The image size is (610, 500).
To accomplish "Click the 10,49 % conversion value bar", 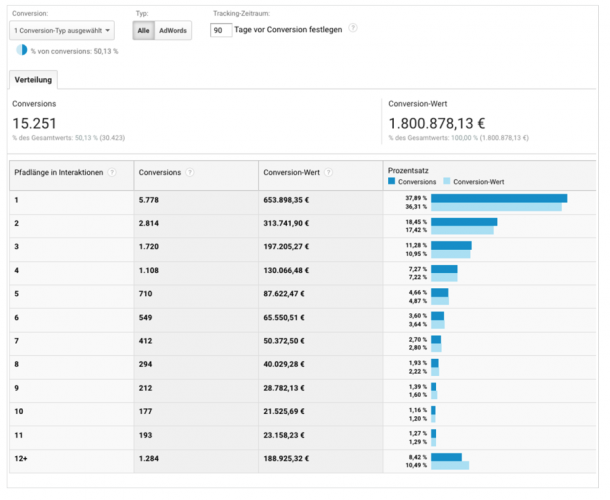I will 450,465.
